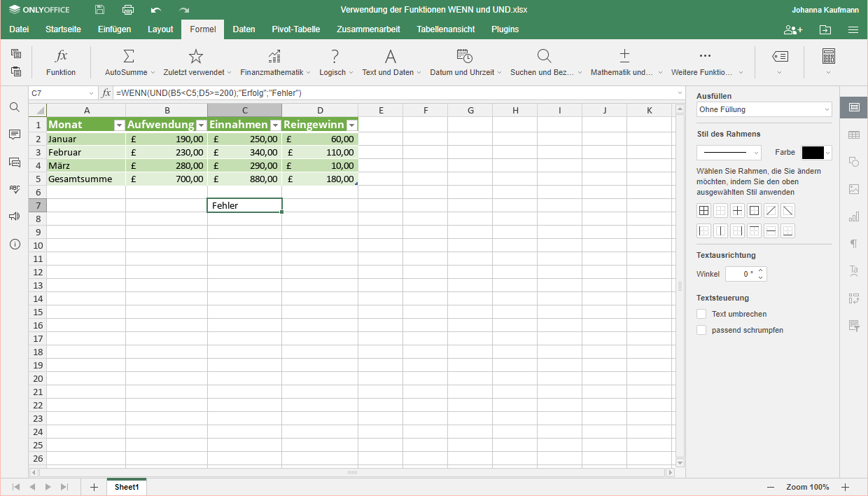This screenshot has width=868, height=496.
Task: Open the info/about icon in left sidebar
Action: pos(14,244)
